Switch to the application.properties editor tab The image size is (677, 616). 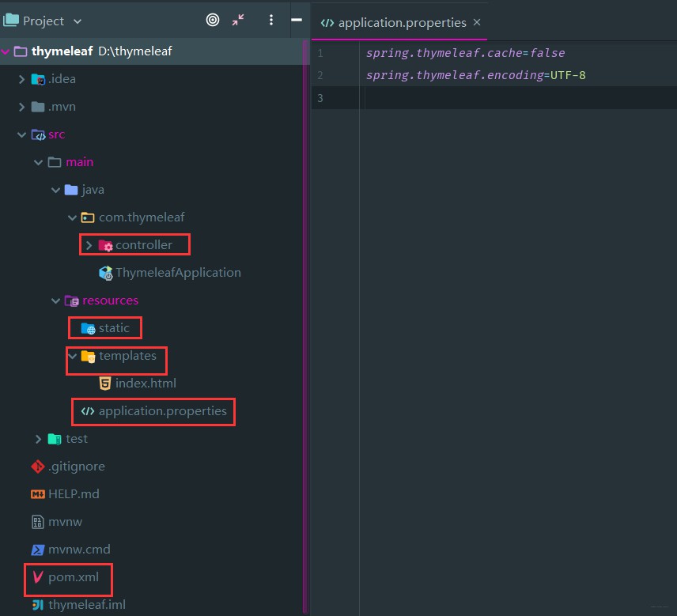pos(393,22)
